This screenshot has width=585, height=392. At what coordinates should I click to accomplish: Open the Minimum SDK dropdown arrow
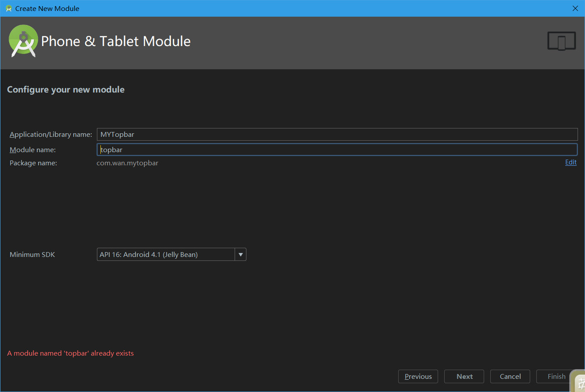tap(240, 254)
